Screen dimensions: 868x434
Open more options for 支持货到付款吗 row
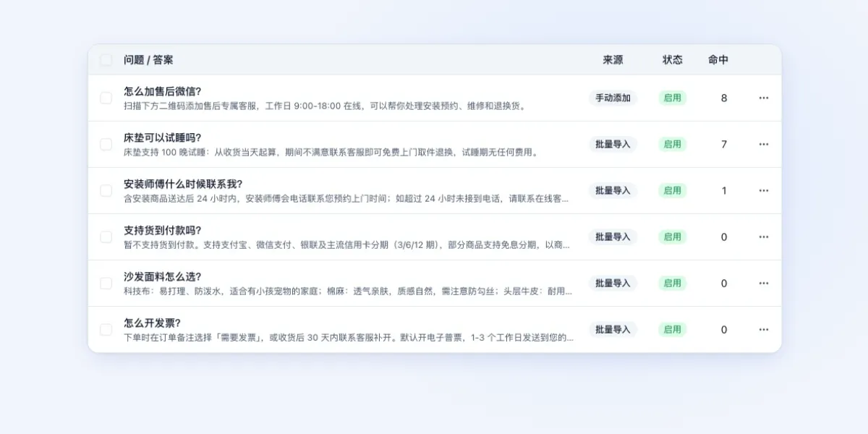point(763,237)
